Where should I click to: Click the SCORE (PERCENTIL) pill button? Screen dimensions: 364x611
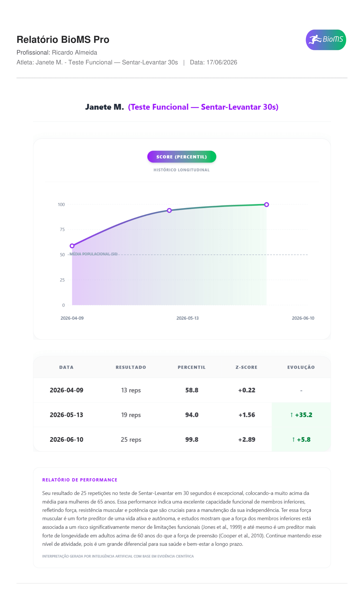click(182, 156)
